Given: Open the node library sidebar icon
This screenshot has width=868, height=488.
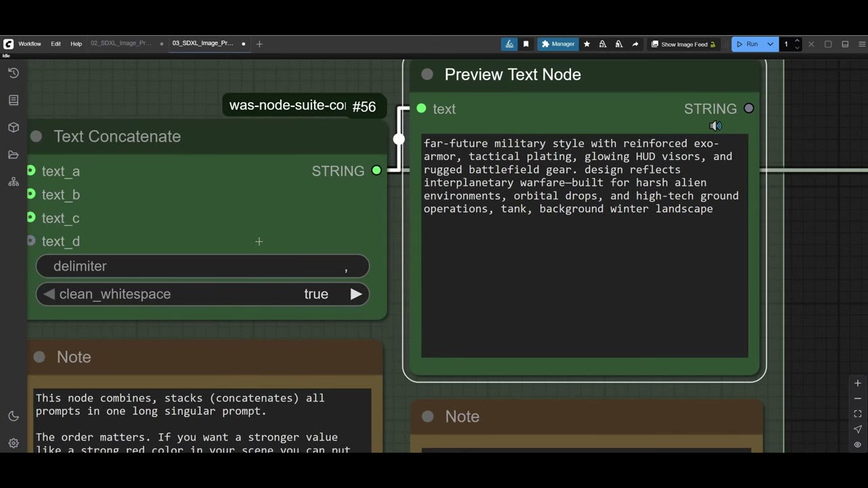Looking at the screenshot, I should click(x=14, y=100).
